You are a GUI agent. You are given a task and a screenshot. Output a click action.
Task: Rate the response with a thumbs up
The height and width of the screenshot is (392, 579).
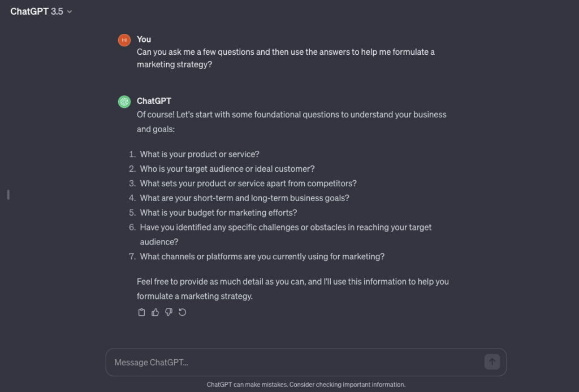coord(155,312)
